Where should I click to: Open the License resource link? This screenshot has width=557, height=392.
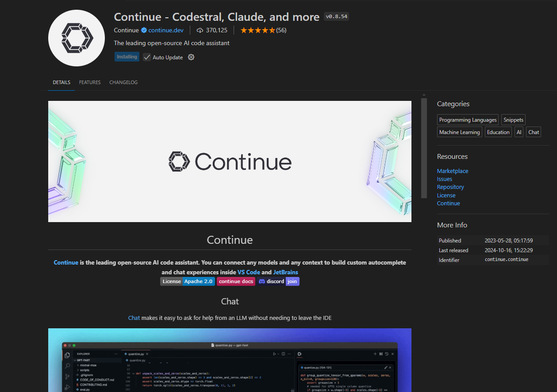[446, 195]
